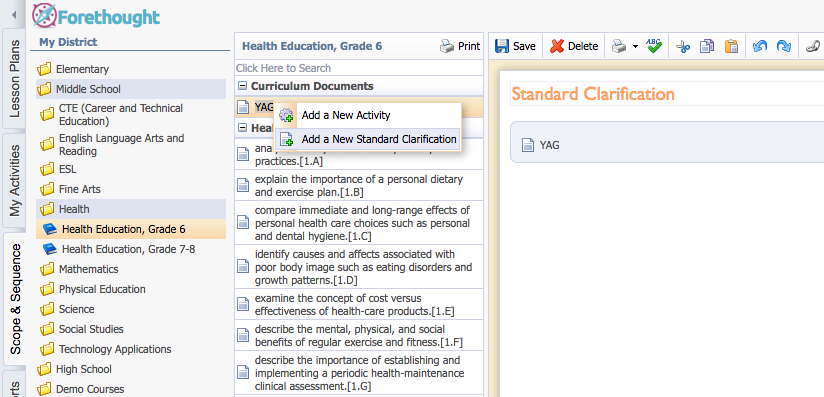Open the printer dropdown arrow

635,47
